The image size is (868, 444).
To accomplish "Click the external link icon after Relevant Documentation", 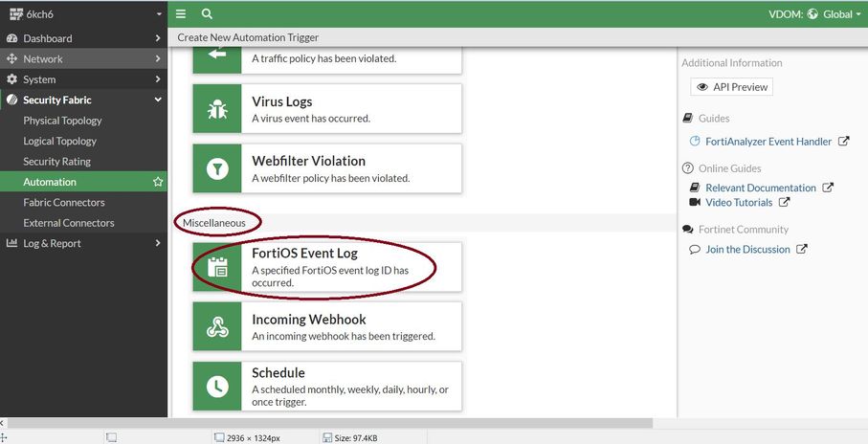I will click(x=828, y=188).
